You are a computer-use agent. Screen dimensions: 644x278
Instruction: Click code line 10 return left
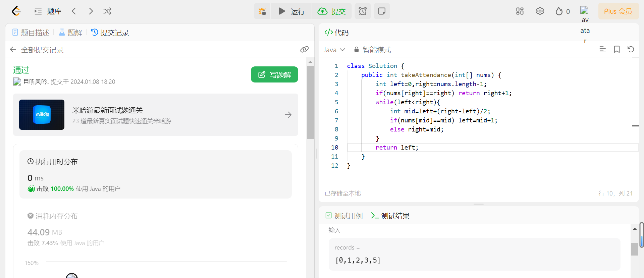pyautogui.click(x=397, y=147)
